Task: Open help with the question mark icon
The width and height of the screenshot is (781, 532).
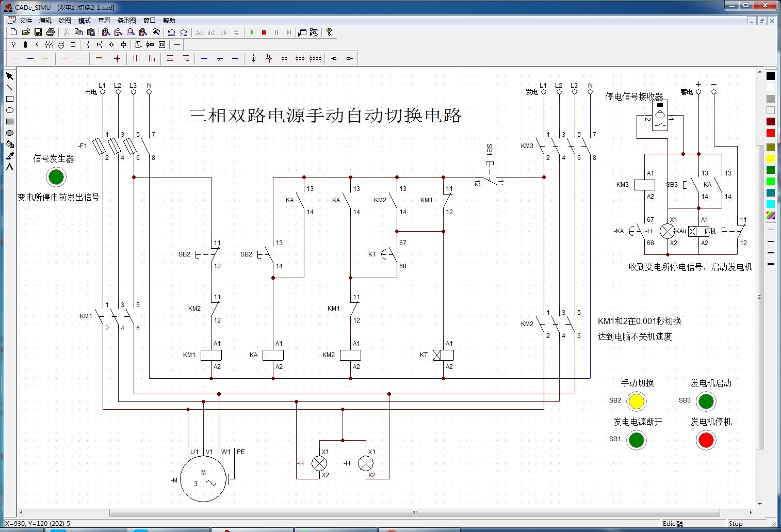Action: pyautogui.click(x=329, y=32)
